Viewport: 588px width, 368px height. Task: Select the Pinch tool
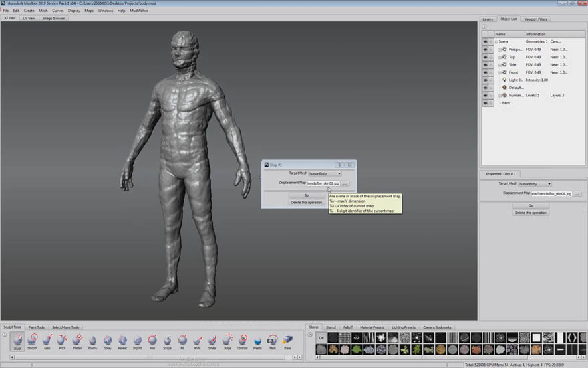(62, 341)
